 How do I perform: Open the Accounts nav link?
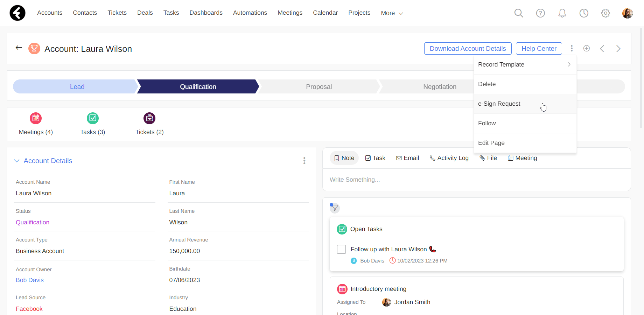pos(50,13)
